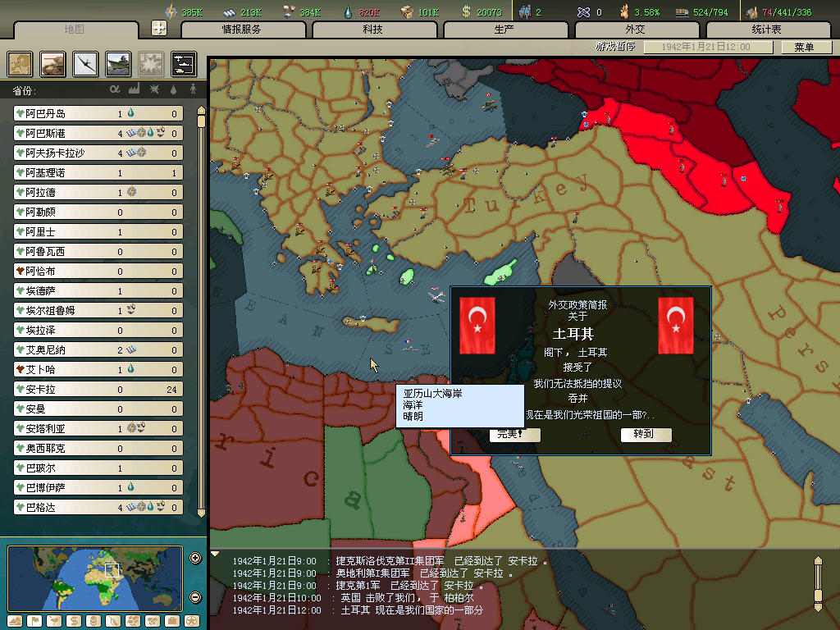Open the 菜单 button

click(x=806, y=47)
